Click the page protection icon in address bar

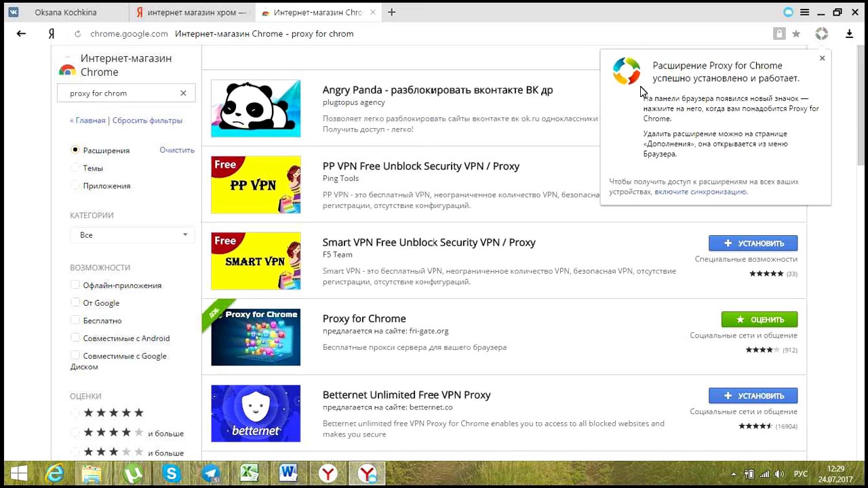pyautogui.click(x=779, y=33)
